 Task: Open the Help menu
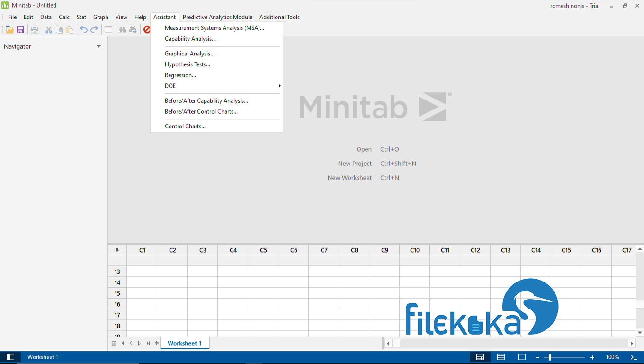tap(140, 17)
